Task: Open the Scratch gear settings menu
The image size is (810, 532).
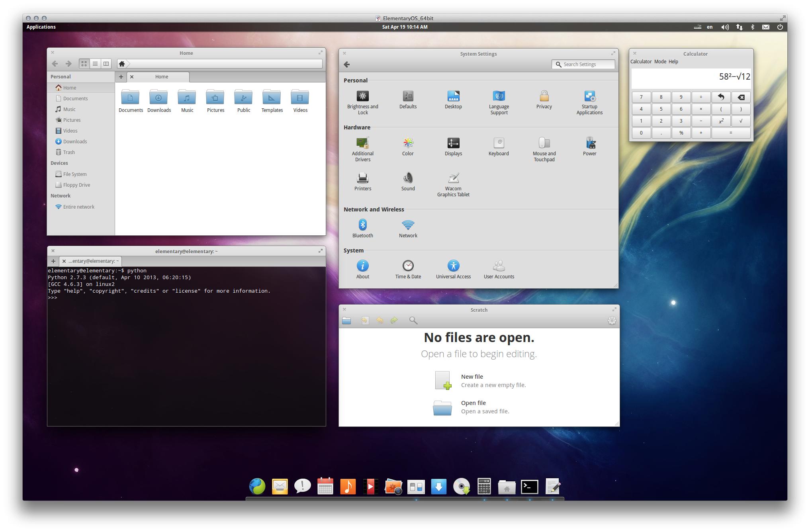Action: [x=612, y=321]
